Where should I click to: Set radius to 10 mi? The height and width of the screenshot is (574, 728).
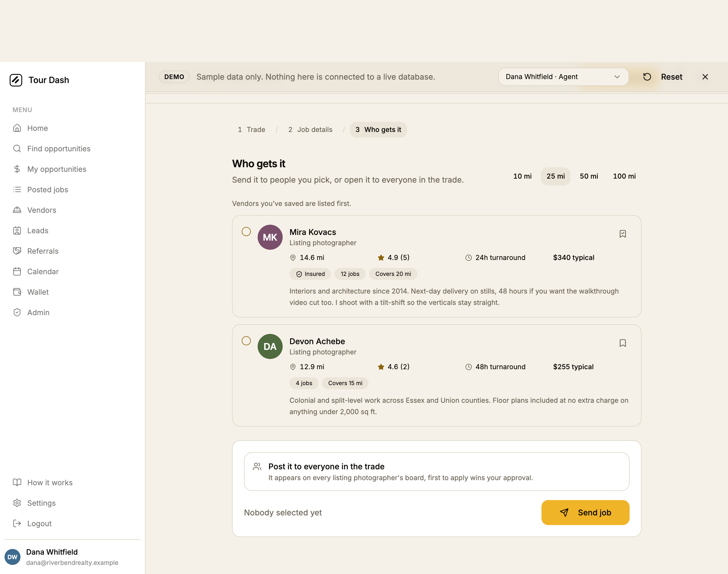point(522,176)
